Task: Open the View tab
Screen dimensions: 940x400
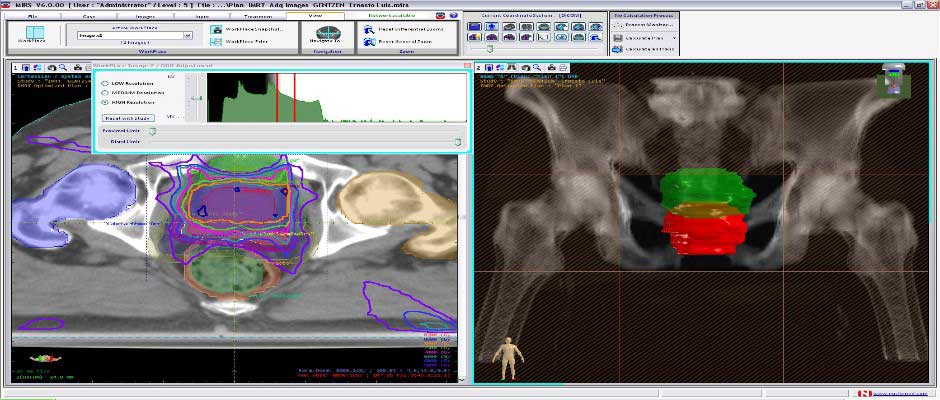Action: click(315, 17)
